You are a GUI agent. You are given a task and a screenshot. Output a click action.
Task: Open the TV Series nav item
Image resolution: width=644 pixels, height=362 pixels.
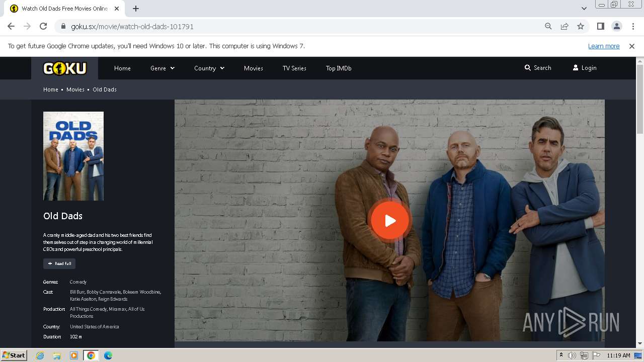[294, 68]
